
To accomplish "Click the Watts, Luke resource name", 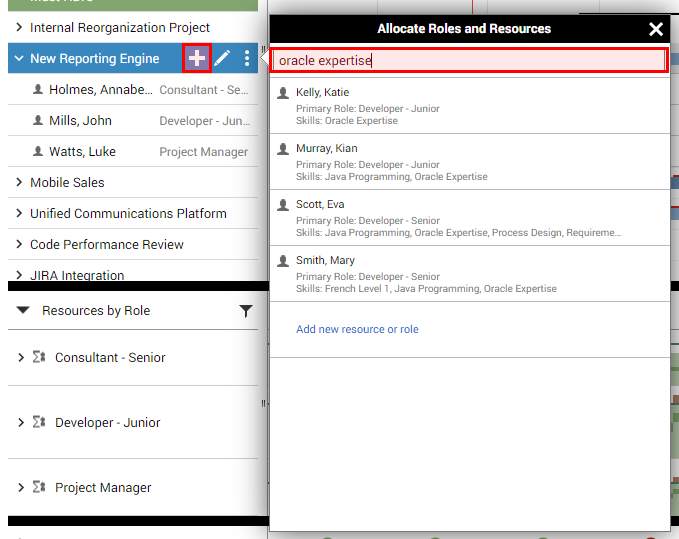I will (x=82, y=152).
